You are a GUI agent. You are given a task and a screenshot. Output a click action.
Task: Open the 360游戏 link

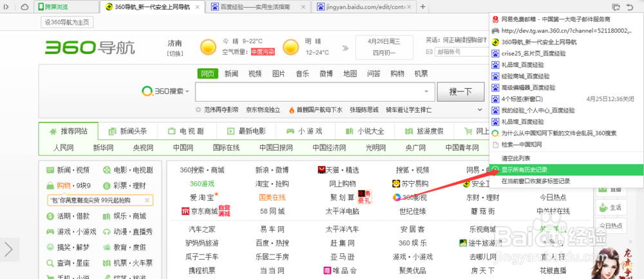(x=202, y=184)
